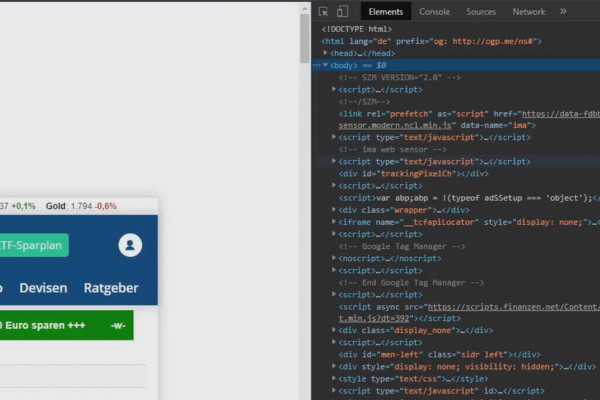Toggle the device toolbar icon

[x=342, y=11]
